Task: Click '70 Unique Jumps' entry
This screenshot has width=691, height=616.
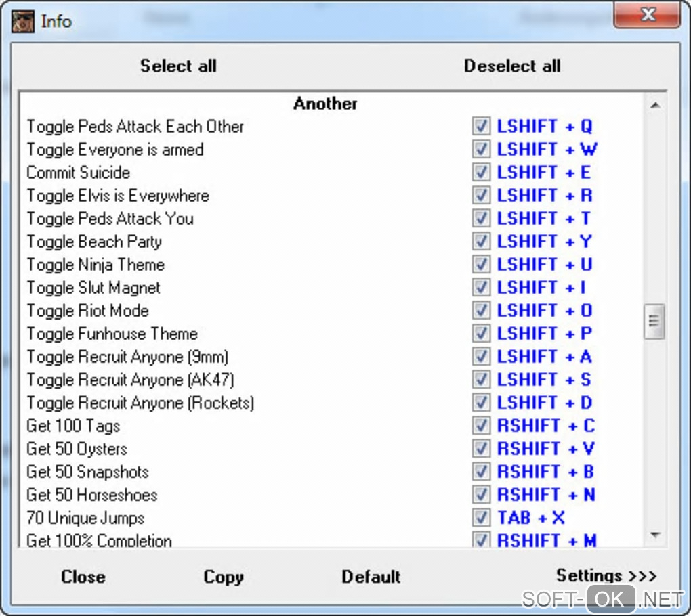Action: coord(85,519)
